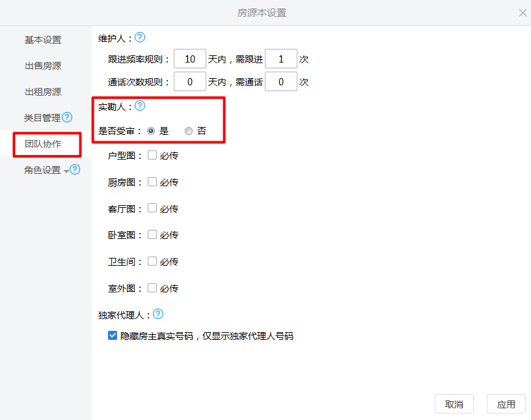Click the 独家代理人 label

click(x=124, y=315)
